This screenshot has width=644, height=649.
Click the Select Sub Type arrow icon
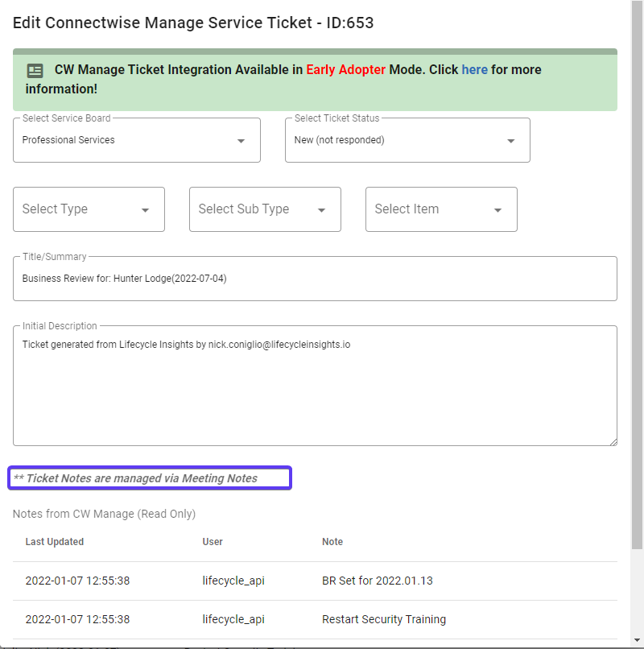(x=321, y=210)
